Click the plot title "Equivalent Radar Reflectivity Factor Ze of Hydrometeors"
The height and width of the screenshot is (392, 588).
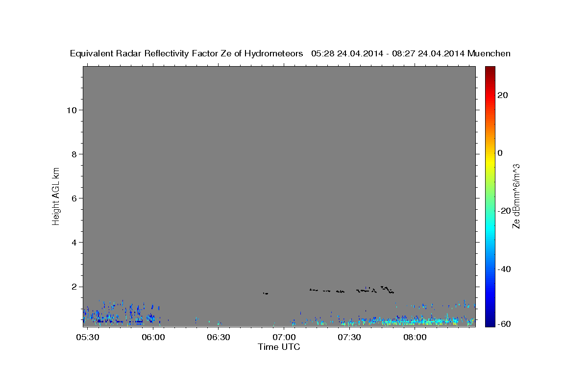tap(186, 53)
